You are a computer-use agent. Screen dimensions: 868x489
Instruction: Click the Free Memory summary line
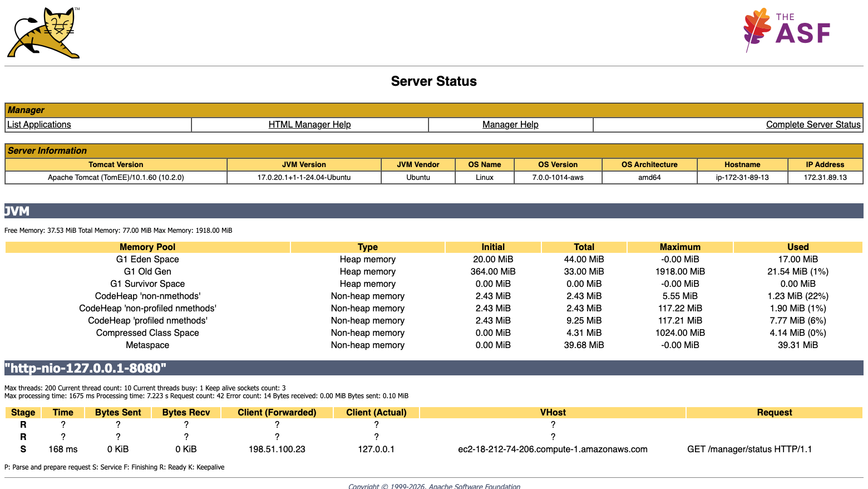point(118,231)
